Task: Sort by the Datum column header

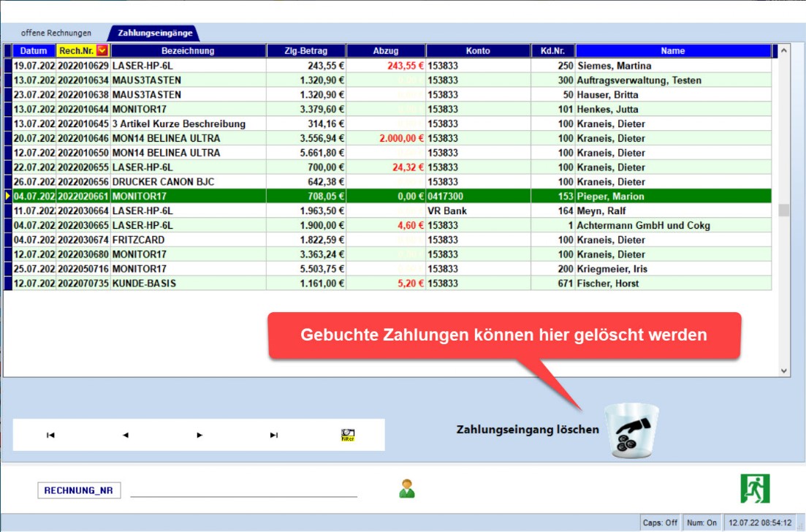Action: point(34,51)
